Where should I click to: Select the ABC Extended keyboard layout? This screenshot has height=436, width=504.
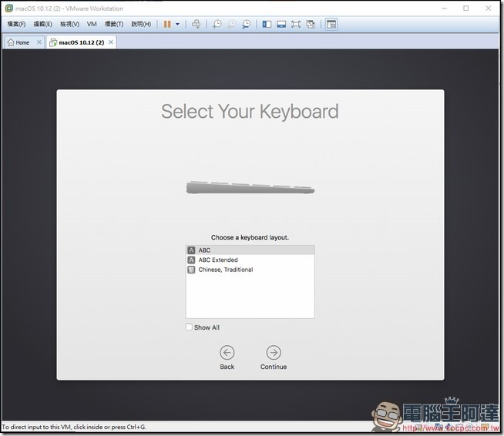[x=250, y=260]
